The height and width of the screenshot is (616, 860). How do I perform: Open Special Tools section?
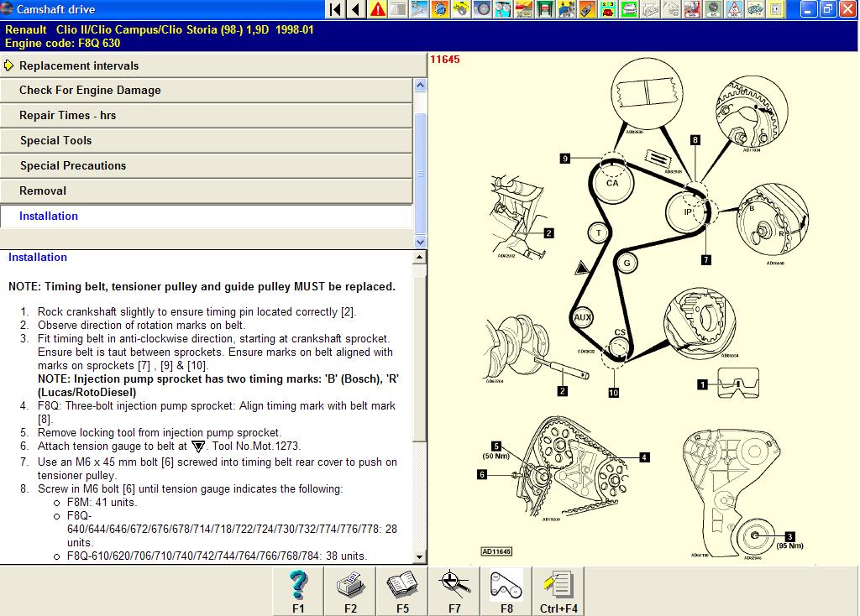pos(207,140)
